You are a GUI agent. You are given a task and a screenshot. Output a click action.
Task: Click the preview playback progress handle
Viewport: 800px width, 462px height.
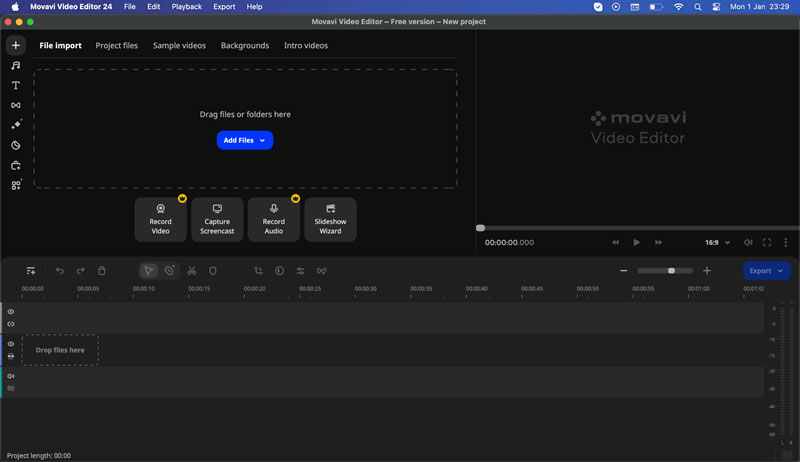pyautogui.click(x=480, y=228)
